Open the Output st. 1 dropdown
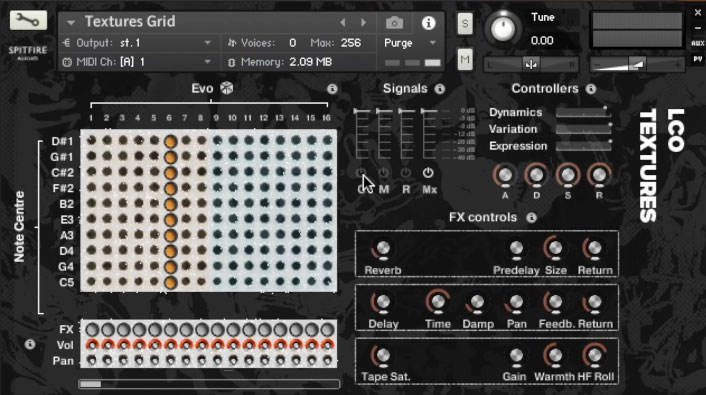The width and height of the screenshot is (706, 395). click(137, 43)
